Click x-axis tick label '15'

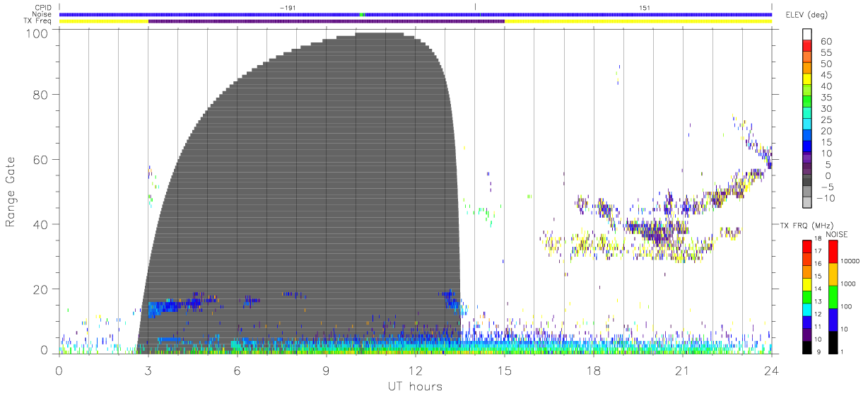[504, 370]
